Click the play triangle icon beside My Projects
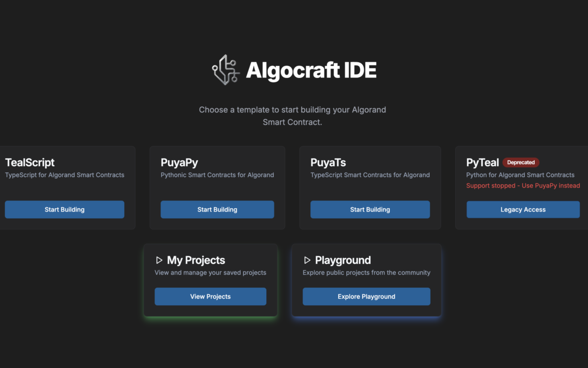Image resolution: width=588 pixels, height=368 pixels. pyautogui.click(x=158, y=260)
